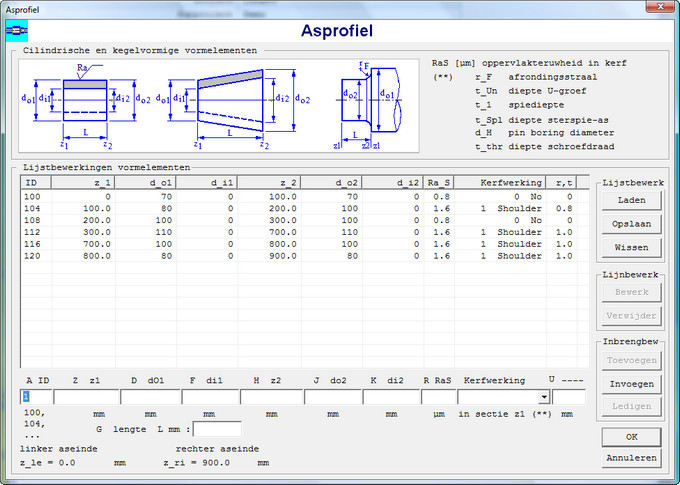
Task: Open the Kerfwerking dropdown arrow
Action: [x=544, y=397]
